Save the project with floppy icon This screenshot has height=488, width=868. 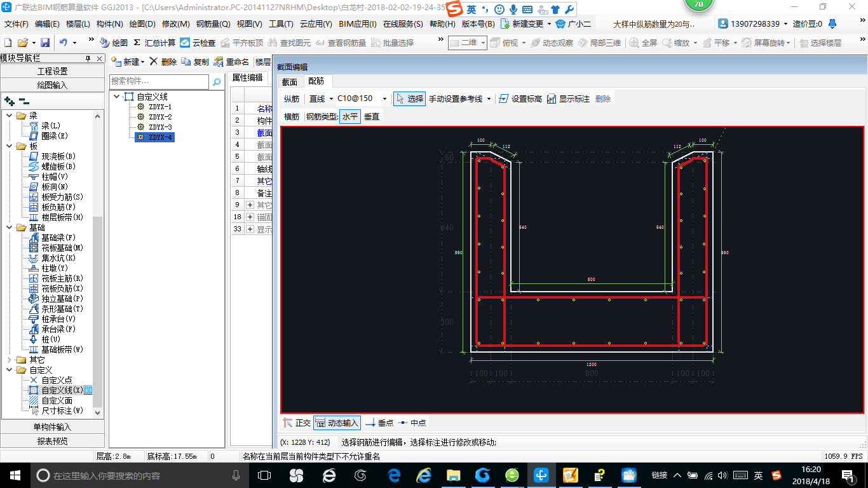45,43
